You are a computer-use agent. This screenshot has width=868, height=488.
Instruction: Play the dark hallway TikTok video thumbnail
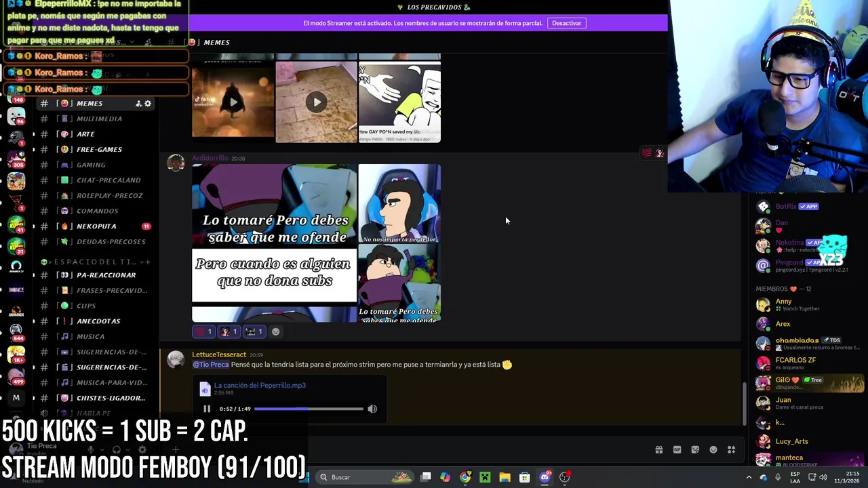click(x=233, y=102)
